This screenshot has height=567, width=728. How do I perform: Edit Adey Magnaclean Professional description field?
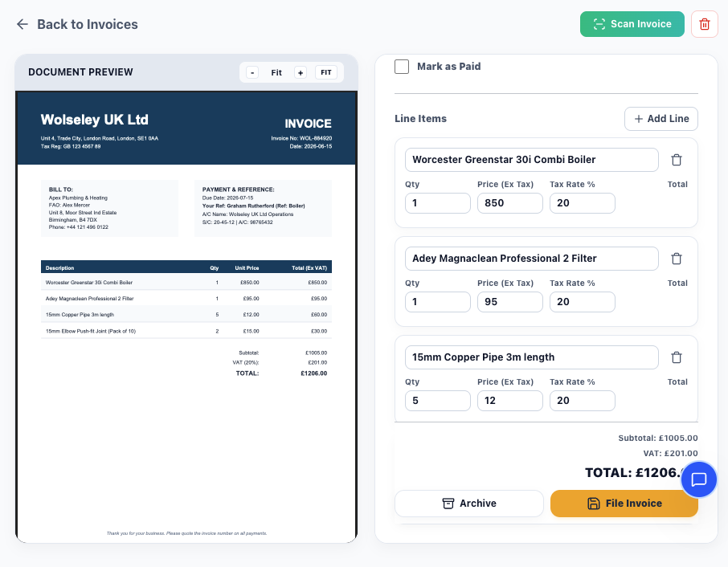coord(532,259)
